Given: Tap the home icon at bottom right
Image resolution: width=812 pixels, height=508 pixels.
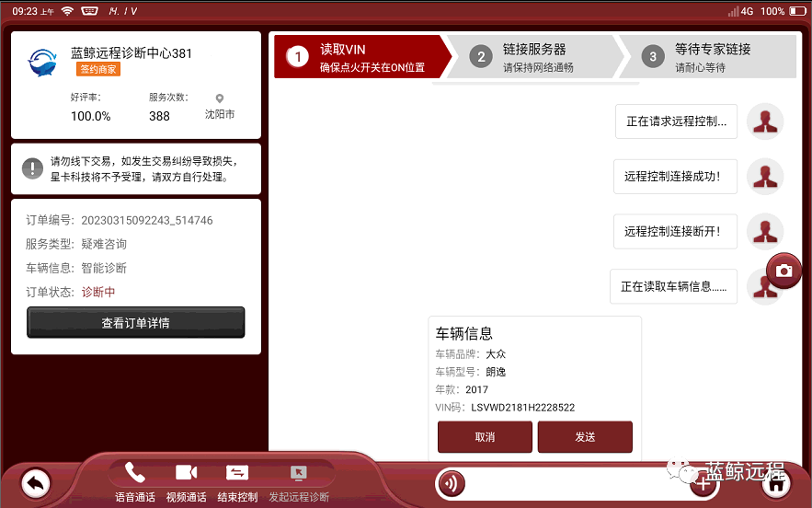Looking at the screenshot, I should [x=776, y=484].
